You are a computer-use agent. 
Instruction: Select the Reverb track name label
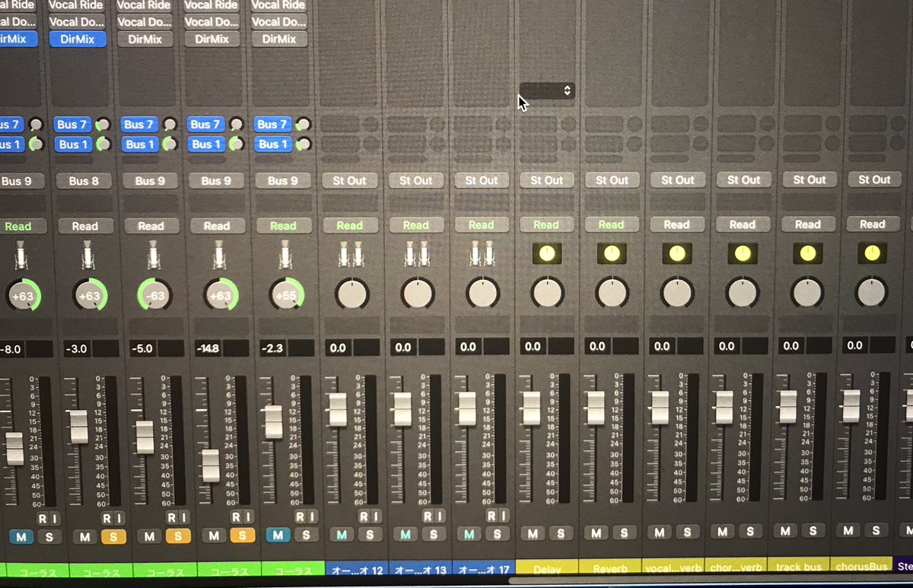610,567
